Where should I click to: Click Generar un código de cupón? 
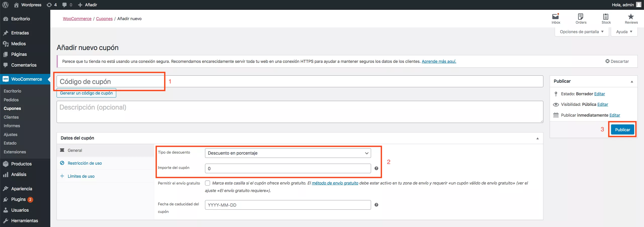pos(86,93)
